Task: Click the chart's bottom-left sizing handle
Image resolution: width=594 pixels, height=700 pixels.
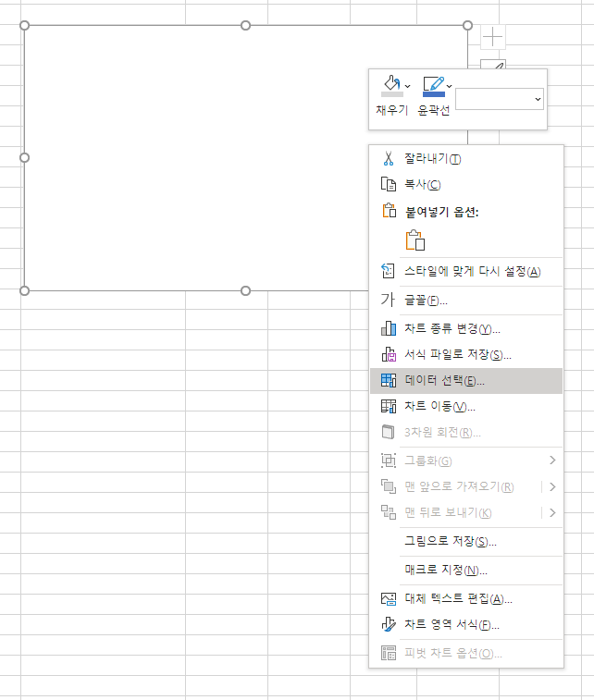Action: tap(25, 291)
